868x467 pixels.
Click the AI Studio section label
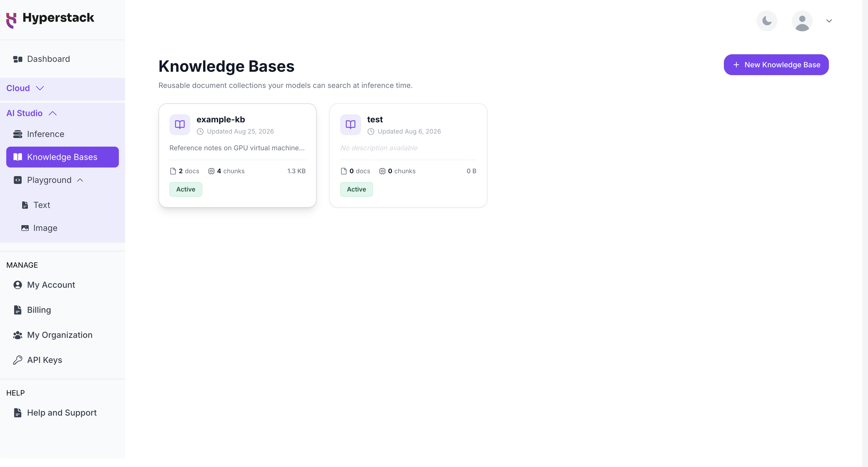pyautogui.click(x=24, y=113)
